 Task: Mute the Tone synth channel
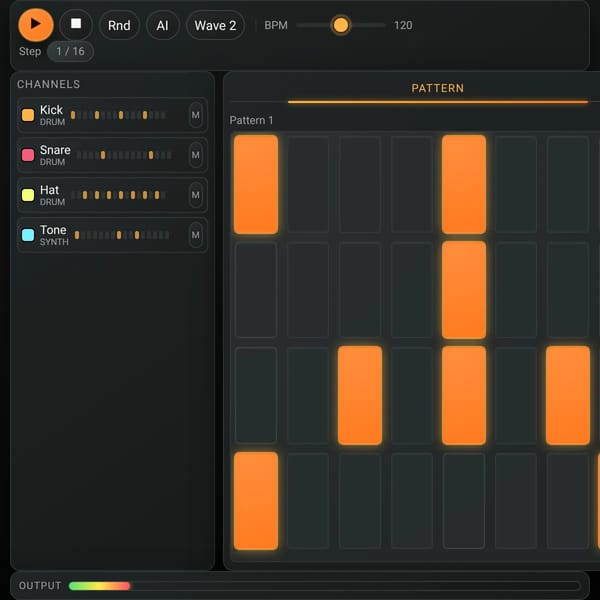click(196, 235)
